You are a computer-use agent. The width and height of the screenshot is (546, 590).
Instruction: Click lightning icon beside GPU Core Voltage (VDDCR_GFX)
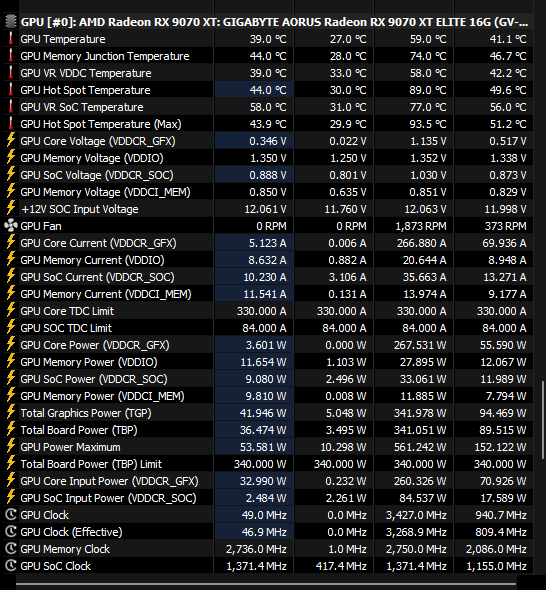(x=11, y=141)
